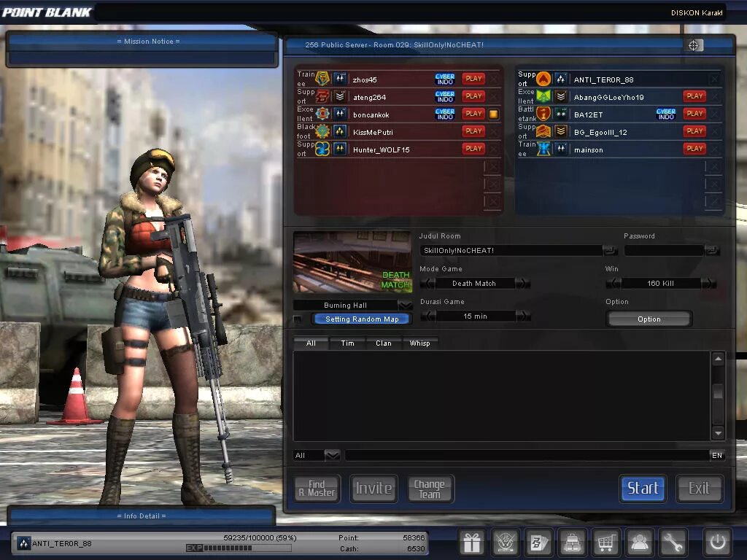The height and width of the screenshot is (560, 747).
Task: Select next Mode Game with right arrow
Action: [522, 284]
